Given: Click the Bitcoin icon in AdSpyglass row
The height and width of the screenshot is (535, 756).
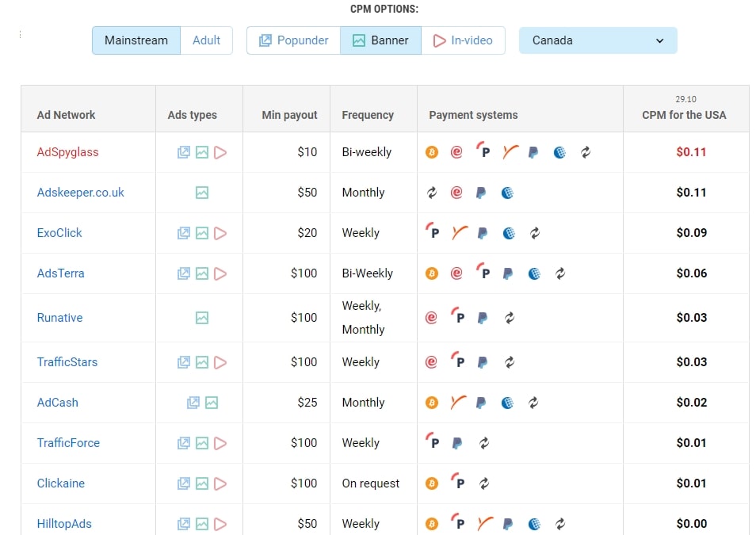Looking at the screenshot, I should click(432, 152).
